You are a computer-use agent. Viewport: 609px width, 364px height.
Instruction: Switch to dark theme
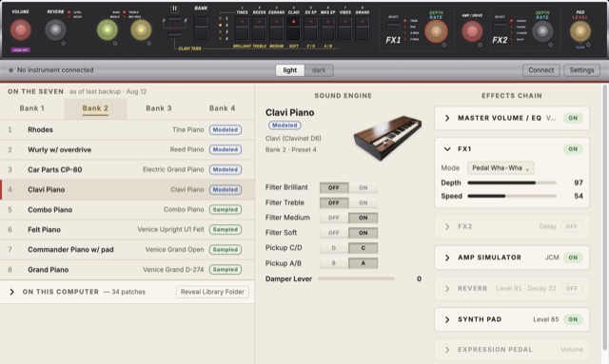click(319, 70)
